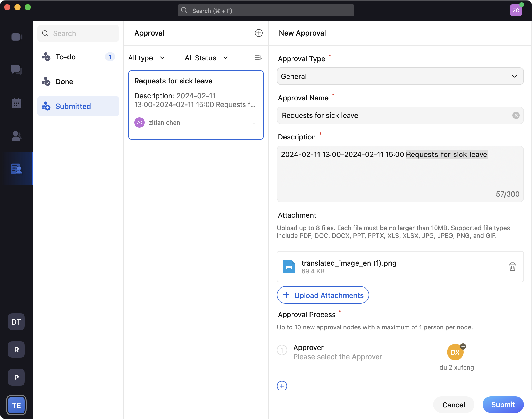Open the video meeting icon in sidebar
The image size is (532, 419).
coord(17,37)
